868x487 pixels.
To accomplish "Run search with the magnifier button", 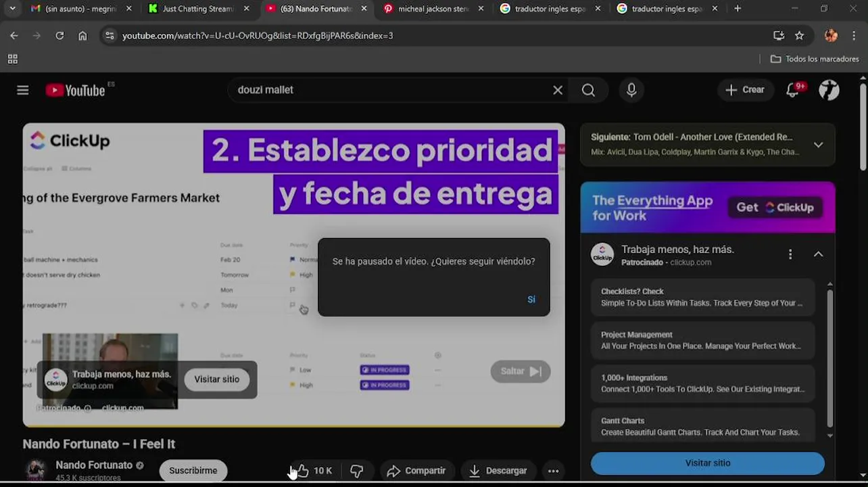I will pos(589,90).
